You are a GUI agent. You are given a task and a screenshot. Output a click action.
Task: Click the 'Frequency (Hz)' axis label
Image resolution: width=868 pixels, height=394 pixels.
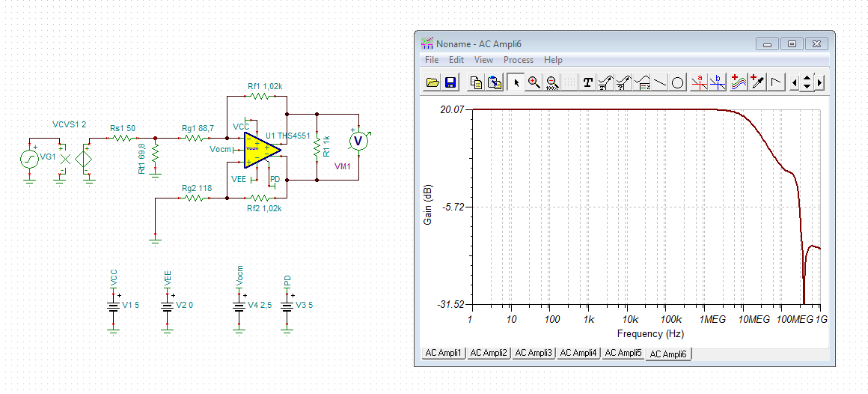[x=650, y=334]
